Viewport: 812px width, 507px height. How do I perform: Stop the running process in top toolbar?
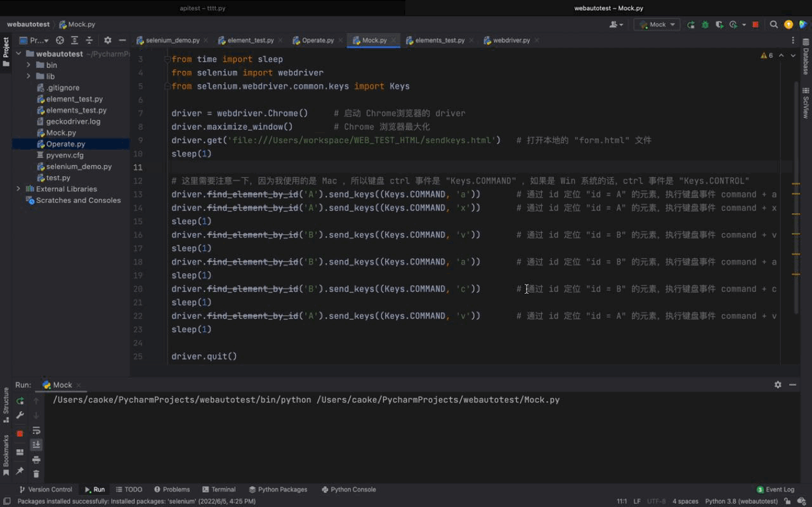[756, 25]
